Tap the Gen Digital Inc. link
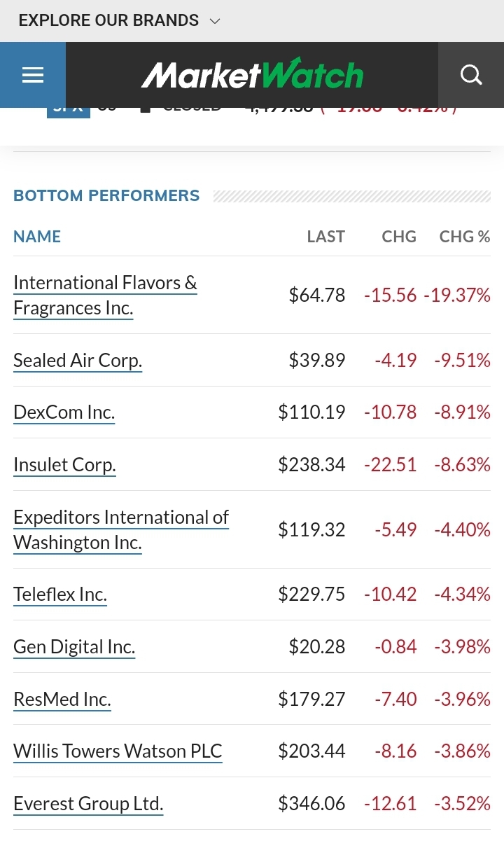 click(x=74, y=646)
